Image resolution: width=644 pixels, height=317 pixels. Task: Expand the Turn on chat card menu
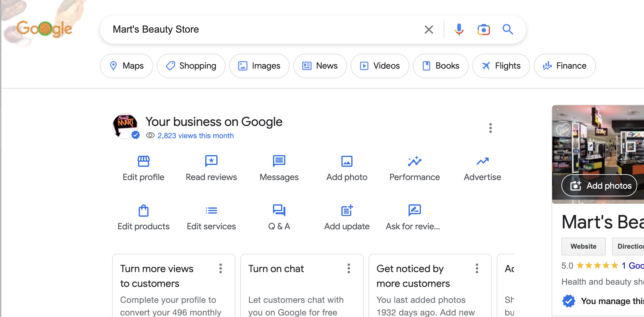349,268
